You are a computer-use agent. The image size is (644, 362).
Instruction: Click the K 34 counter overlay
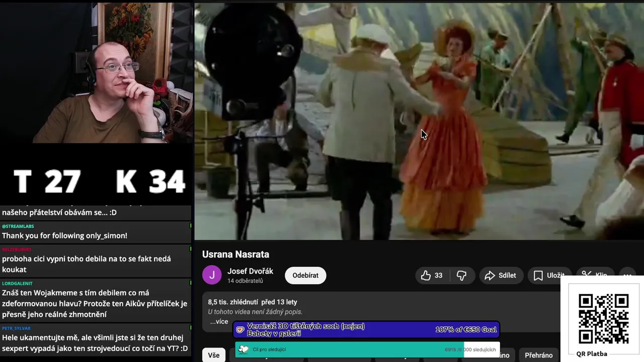pyautogui.click(x=150, y=182)
